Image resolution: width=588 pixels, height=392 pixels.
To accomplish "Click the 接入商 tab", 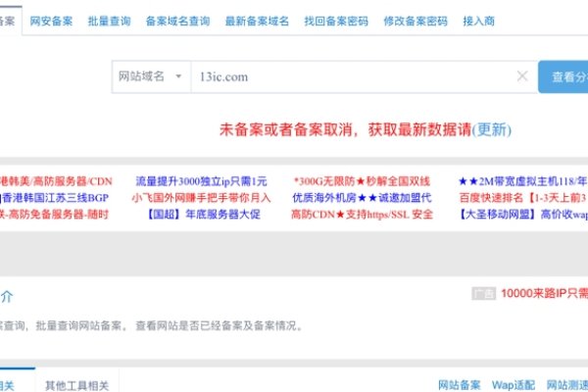I will pyautogui.click(x=478, y=21).
